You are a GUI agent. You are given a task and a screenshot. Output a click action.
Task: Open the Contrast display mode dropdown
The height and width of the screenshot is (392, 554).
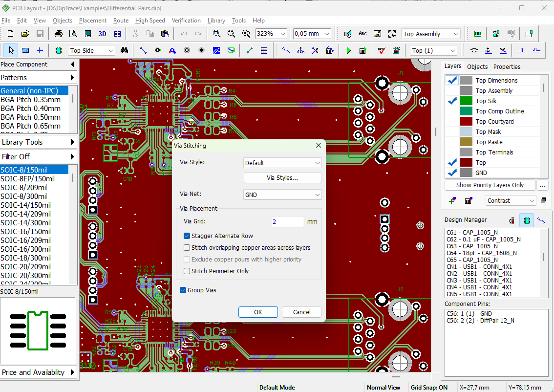tap(511, 201)
